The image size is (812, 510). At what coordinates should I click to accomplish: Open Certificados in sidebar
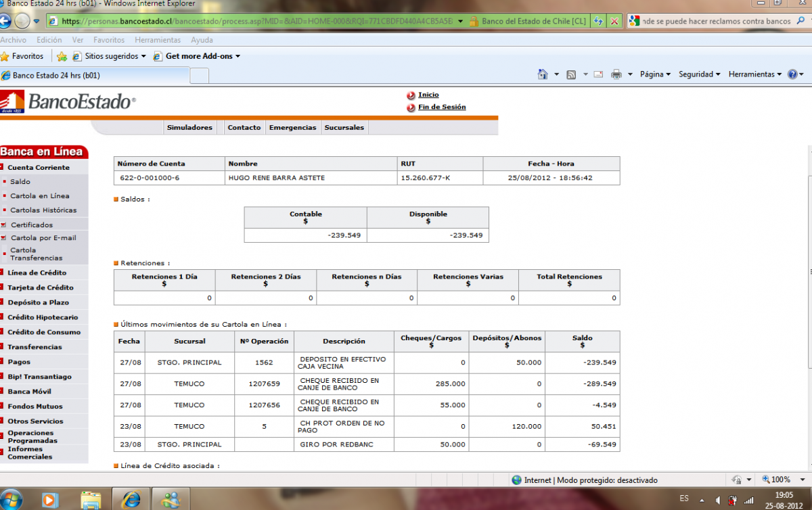pyautogui.click(x=32, y=225)
